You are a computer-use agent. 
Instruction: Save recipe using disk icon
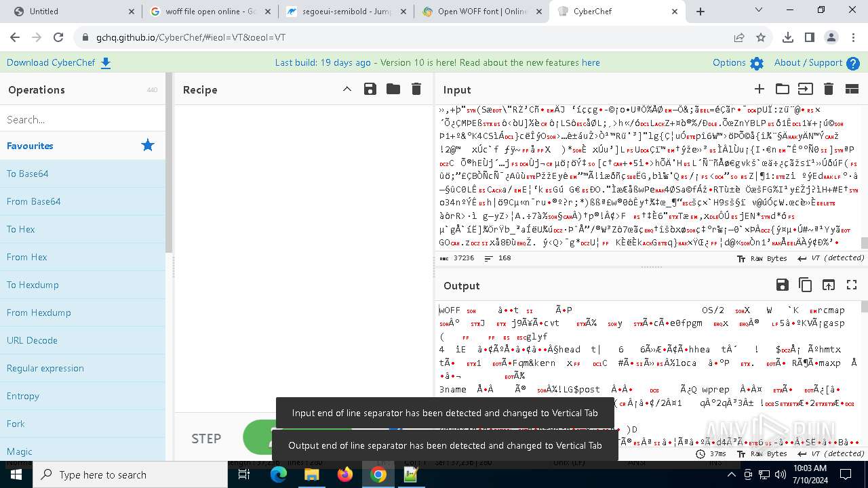click(370, 89)
